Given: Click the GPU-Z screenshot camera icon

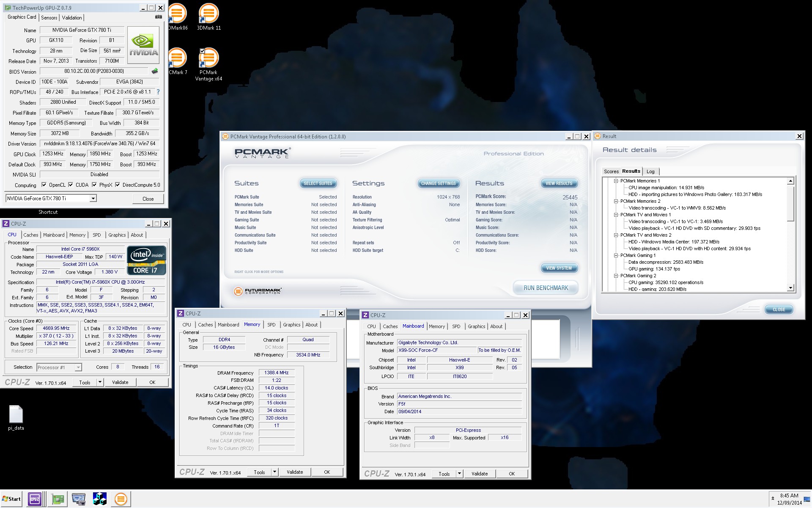Looking at the screenshot, I should tap(159, 17).
